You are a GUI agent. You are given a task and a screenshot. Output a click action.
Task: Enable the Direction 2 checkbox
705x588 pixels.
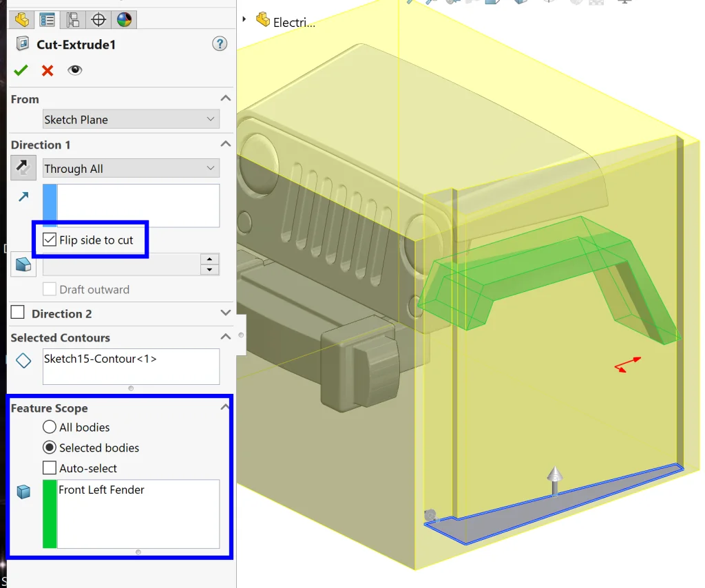tap(18, 313)
